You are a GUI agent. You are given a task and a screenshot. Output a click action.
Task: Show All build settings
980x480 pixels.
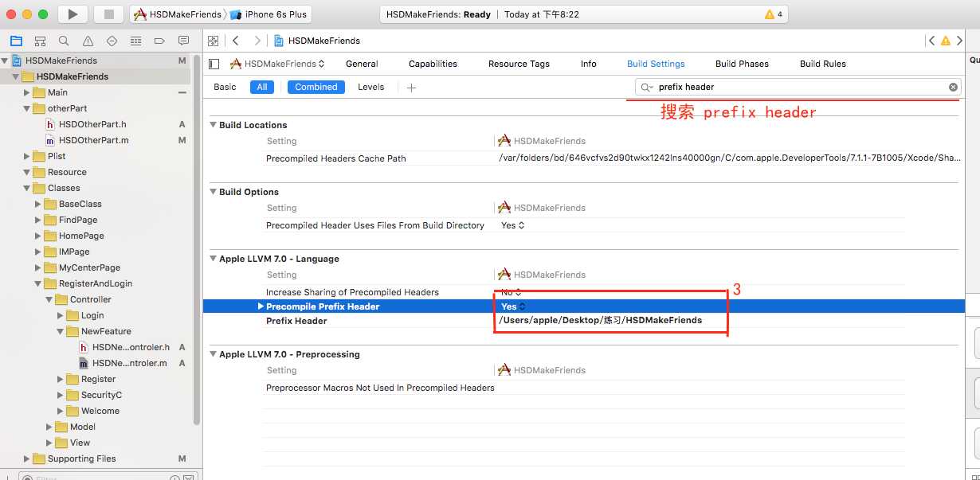pyautogui.click(x=261, y=87)
